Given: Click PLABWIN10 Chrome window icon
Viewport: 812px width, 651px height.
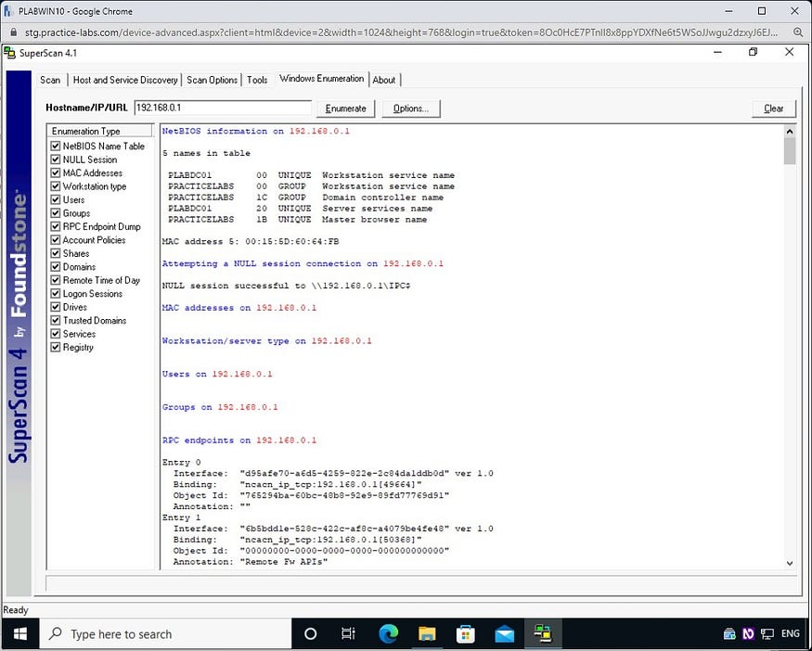Looking at the screenshot, I should 7,11.
